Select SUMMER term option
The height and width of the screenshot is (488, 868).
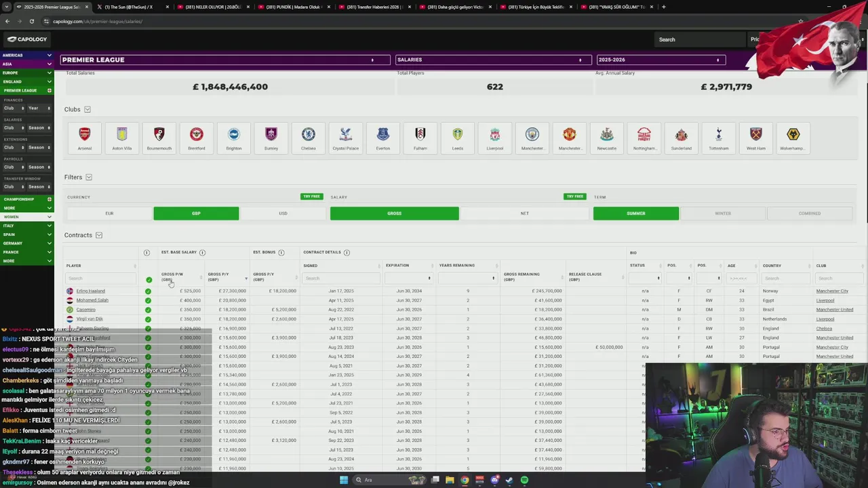(636, 213)
